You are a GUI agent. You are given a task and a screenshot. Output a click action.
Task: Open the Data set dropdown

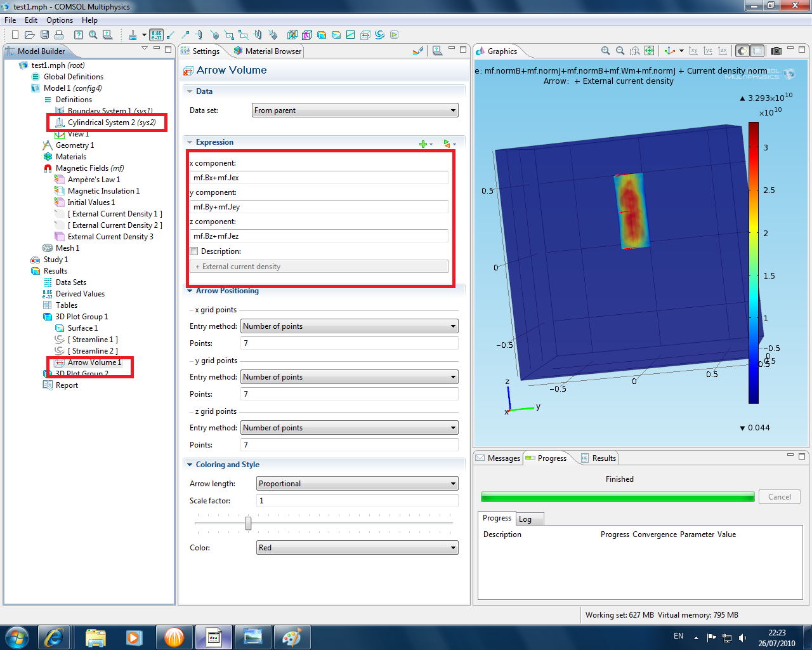[355, 110]
